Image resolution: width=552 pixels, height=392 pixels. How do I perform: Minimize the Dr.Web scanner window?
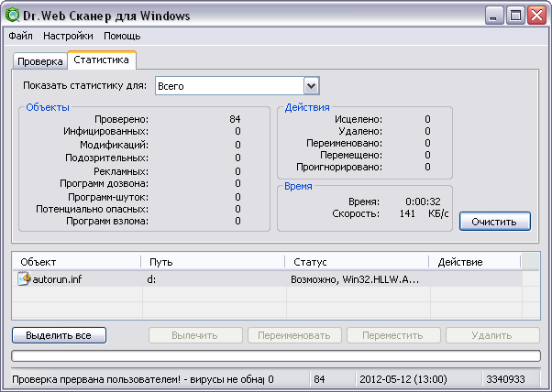[494, 16]
